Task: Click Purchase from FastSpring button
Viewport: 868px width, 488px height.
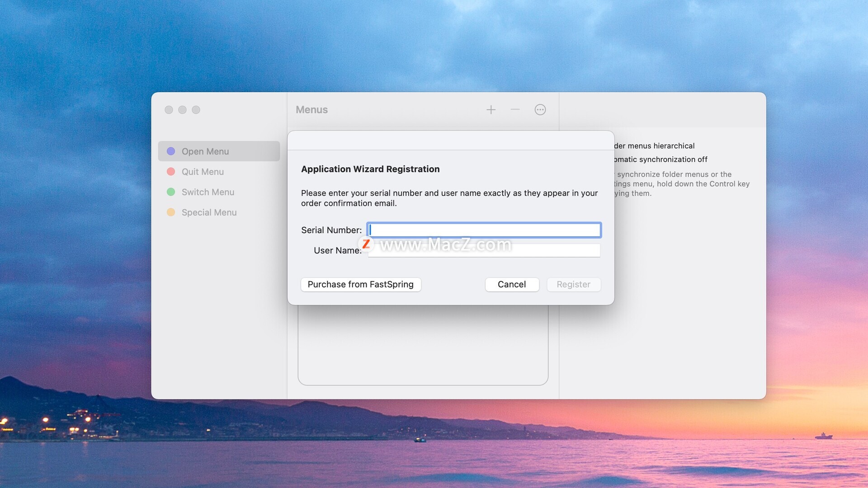Action: coord(361,285)
